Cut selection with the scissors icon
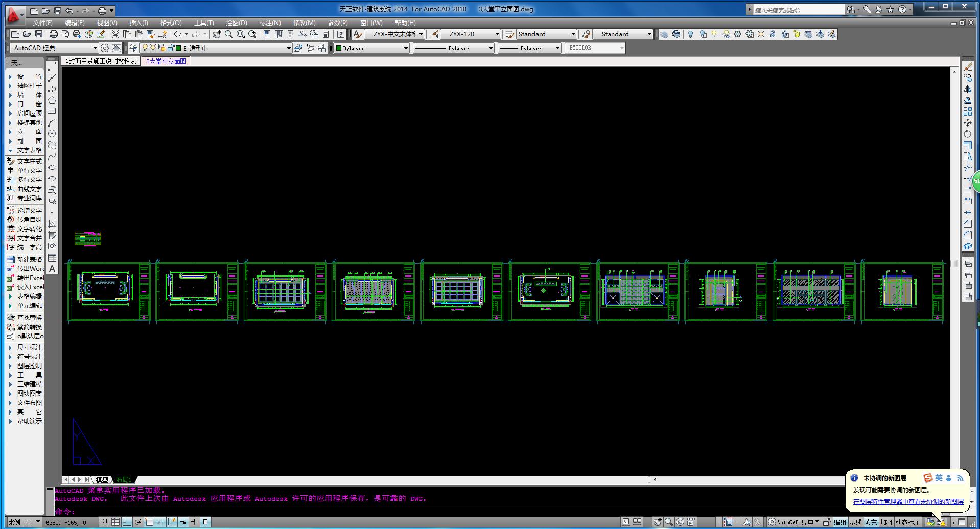The height and width of the screenshot is (529, 980). coord(115,34)
